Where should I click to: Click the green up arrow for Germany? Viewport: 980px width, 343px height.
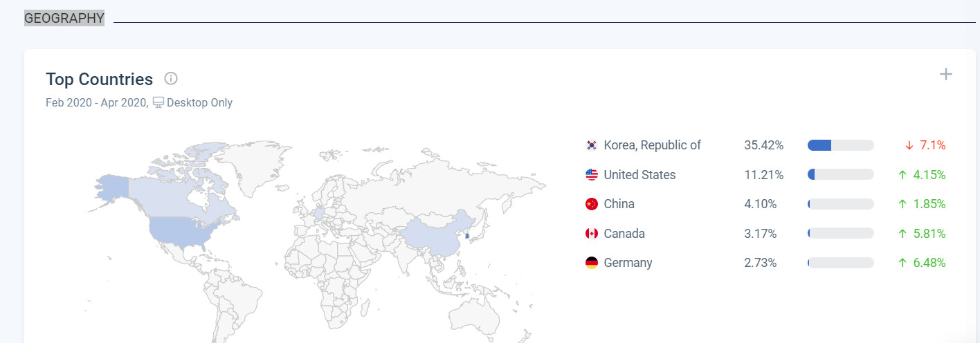pos(902,263)
